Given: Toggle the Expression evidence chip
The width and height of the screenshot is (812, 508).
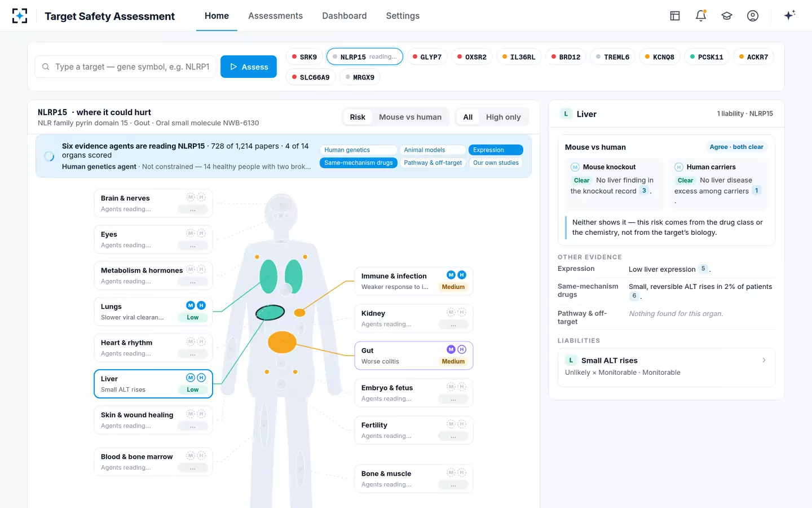Looking at the screenshot, I should 496,150.
